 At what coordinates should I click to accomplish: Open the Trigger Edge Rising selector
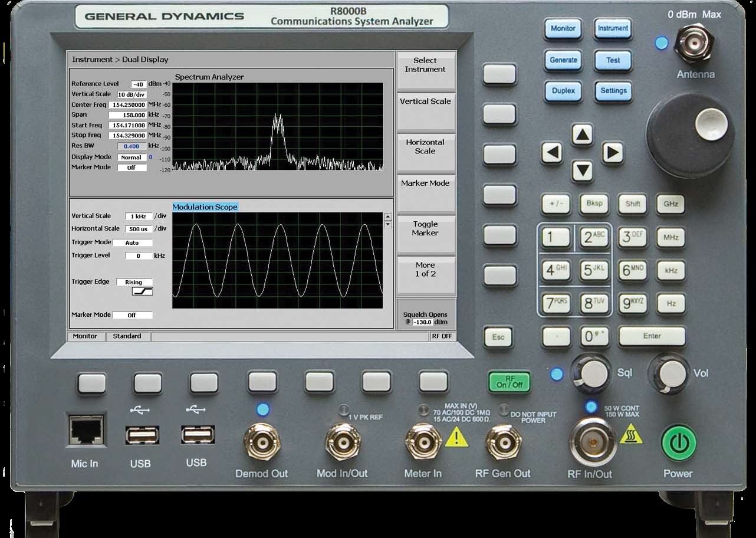[x=134, y=282]
